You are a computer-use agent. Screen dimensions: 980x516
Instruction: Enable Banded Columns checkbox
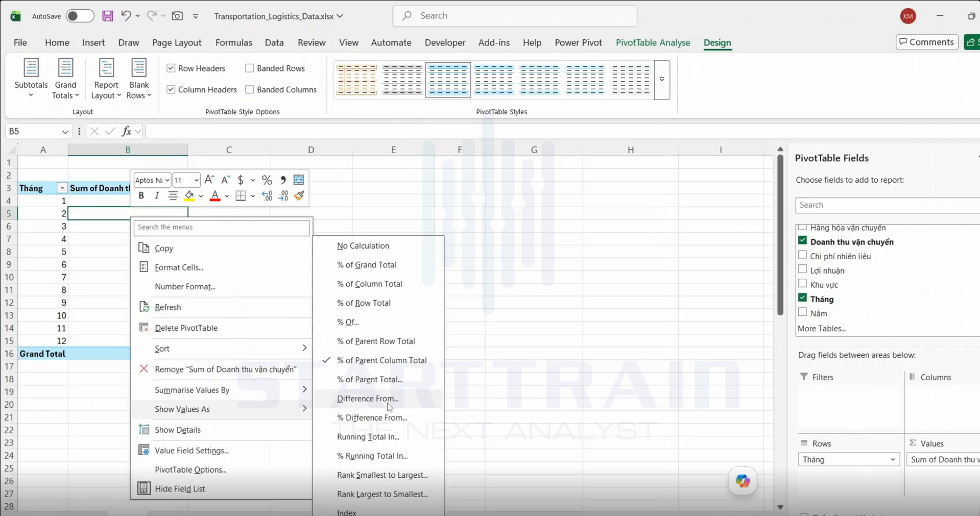coord(250,89)
